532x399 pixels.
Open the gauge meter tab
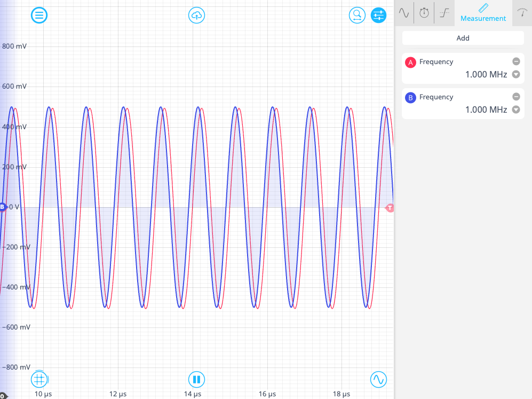click(x=522, y=13)
